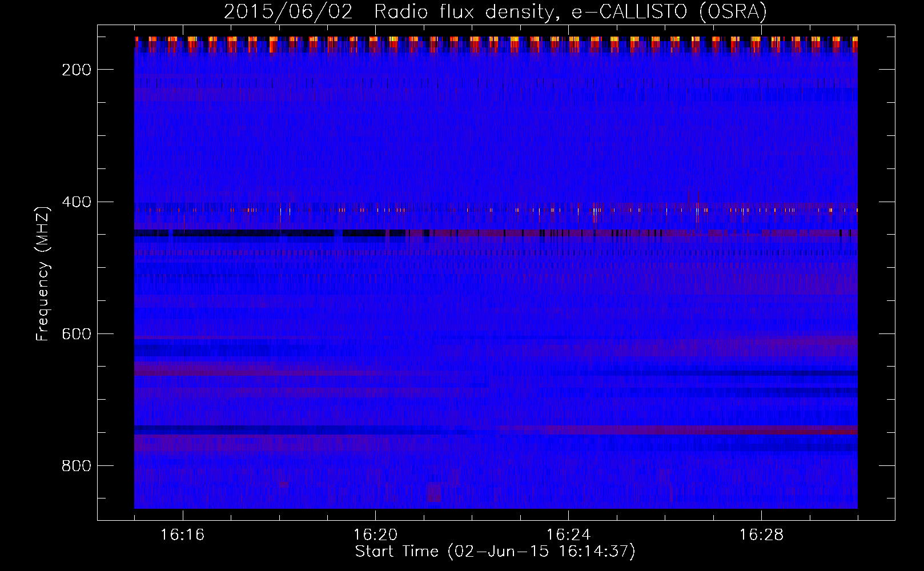Click the "Start Time (02-Jun-15 16:14:37)" label
Screen dimensions: 924x571
[x=495, y=551]
